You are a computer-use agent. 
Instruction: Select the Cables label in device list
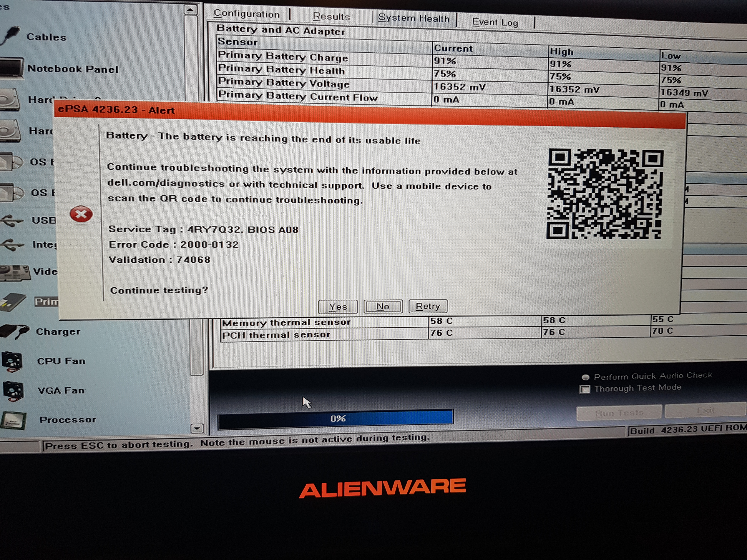tap(46, 37)
